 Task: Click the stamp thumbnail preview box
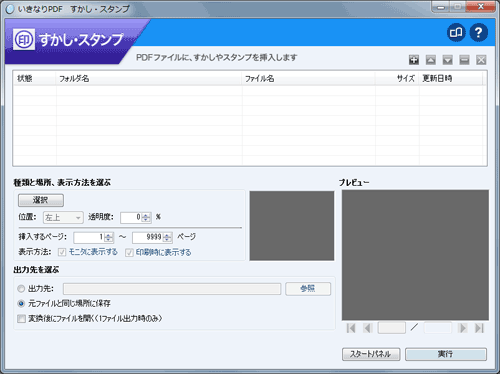292,226
